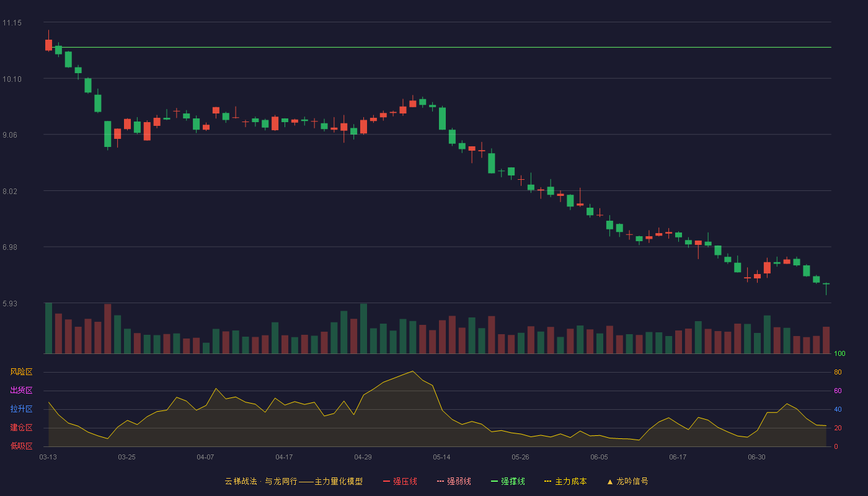Select the 低吸区 zone label

pos(21,446)
